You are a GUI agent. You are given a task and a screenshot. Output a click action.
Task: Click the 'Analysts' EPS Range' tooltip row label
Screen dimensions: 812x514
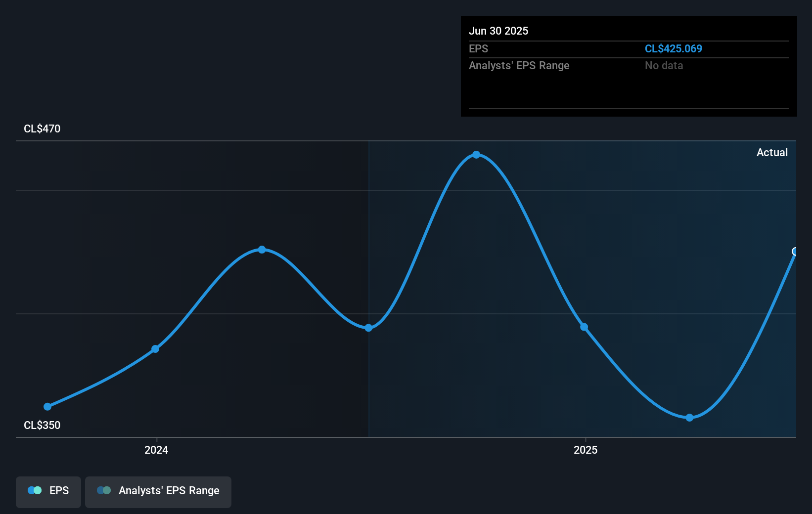(519, 65)
